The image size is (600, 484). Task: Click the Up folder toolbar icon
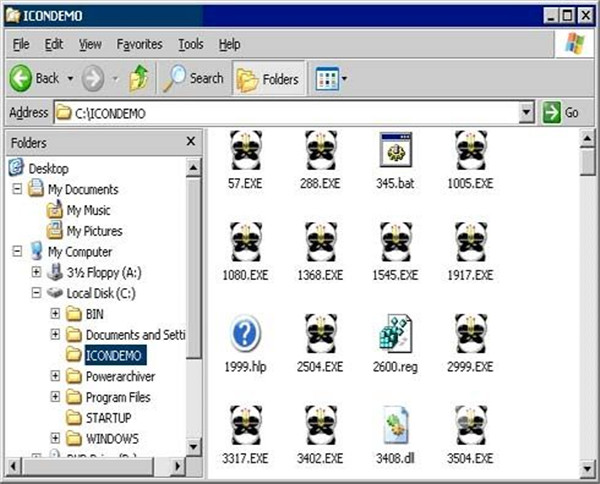coord(139,78)
